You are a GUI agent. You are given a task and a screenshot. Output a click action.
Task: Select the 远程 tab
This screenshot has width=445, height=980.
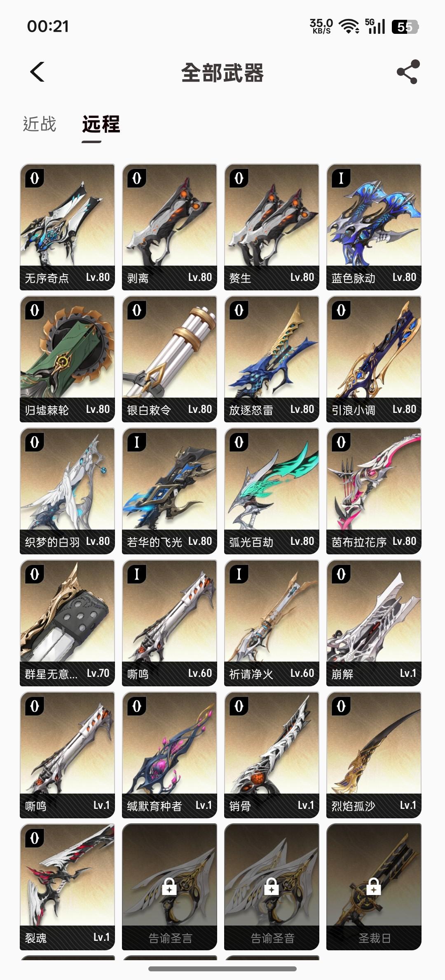(x=101, y=124)
